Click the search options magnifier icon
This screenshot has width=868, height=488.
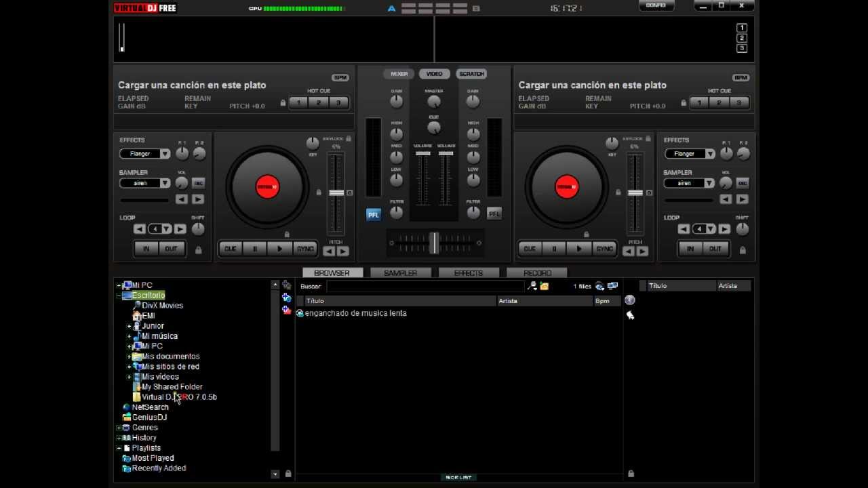pyautogui.click(x=532, y=286)
